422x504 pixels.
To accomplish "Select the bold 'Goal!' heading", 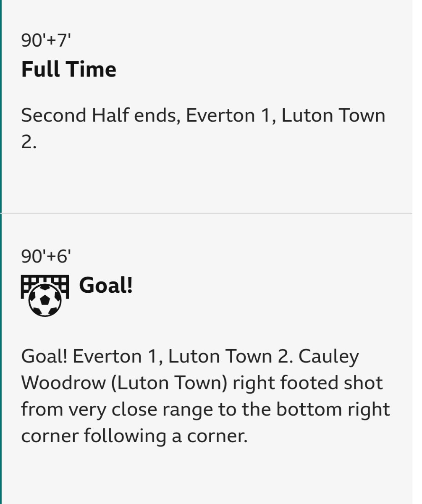I will pos(106,286).
